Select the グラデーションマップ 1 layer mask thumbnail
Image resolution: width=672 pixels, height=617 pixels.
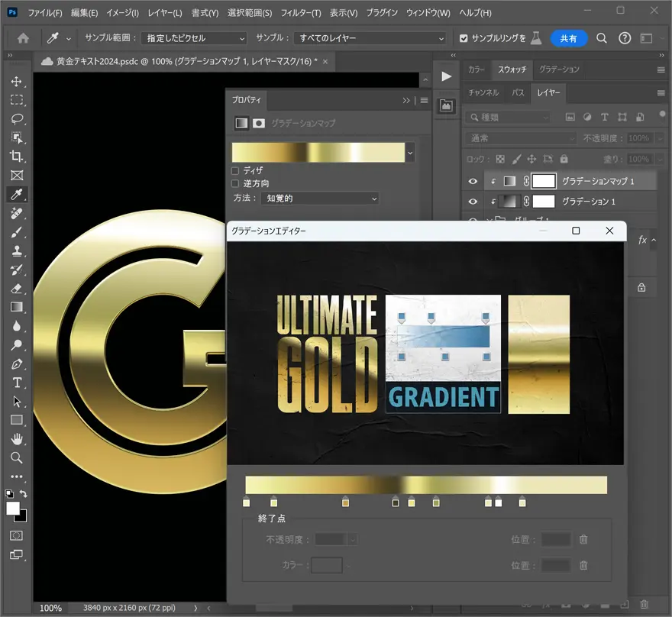(544, 181)
